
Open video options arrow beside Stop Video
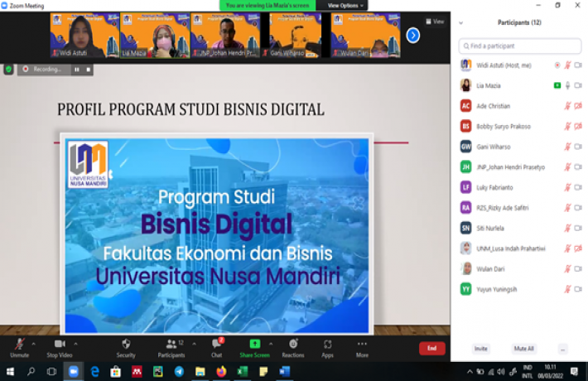click(75, 344)
